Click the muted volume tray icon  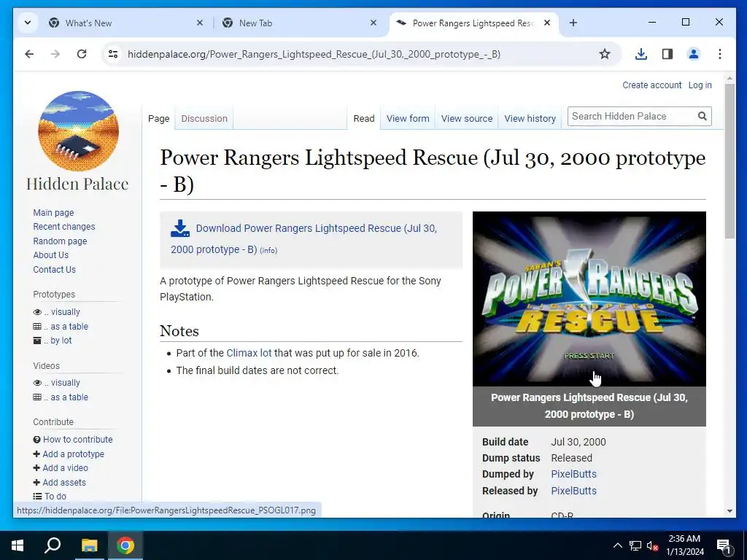click(x=653, y=545)
